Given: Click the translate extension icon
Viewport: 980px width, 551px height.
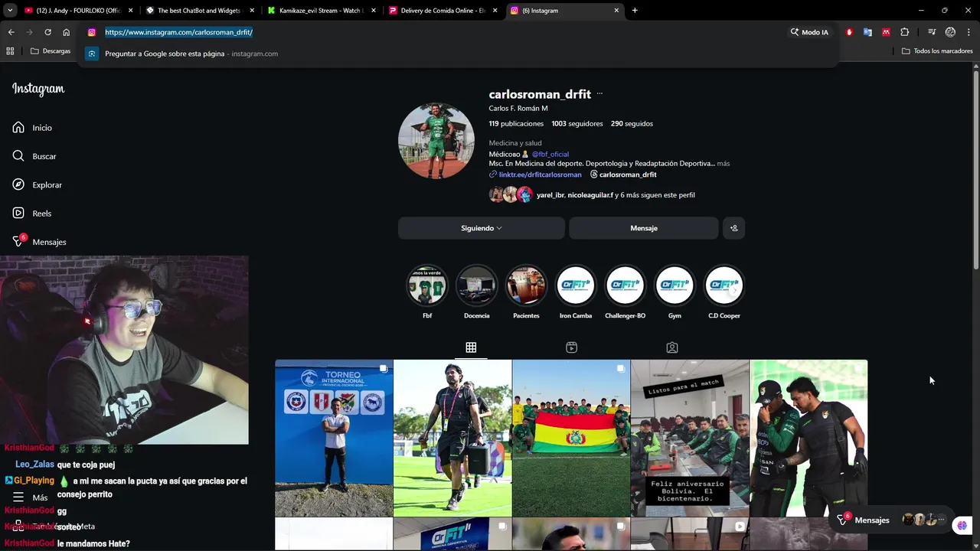Looking at the screenshot, I should click(x=867, y=32).
